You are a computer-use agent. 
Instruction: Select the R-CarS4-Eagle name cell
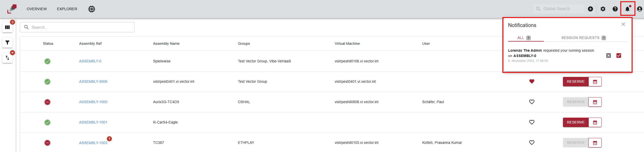click(165, 122)
